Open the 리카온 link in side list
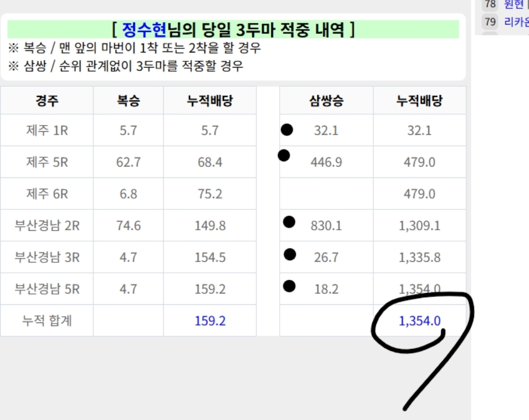 (516, 22)
